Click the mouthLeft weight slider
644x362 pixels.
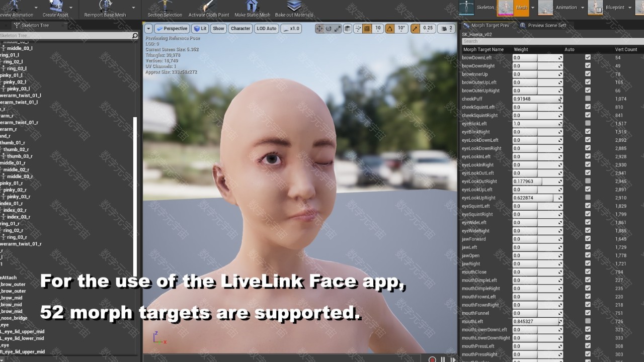[x=537, y=322]
